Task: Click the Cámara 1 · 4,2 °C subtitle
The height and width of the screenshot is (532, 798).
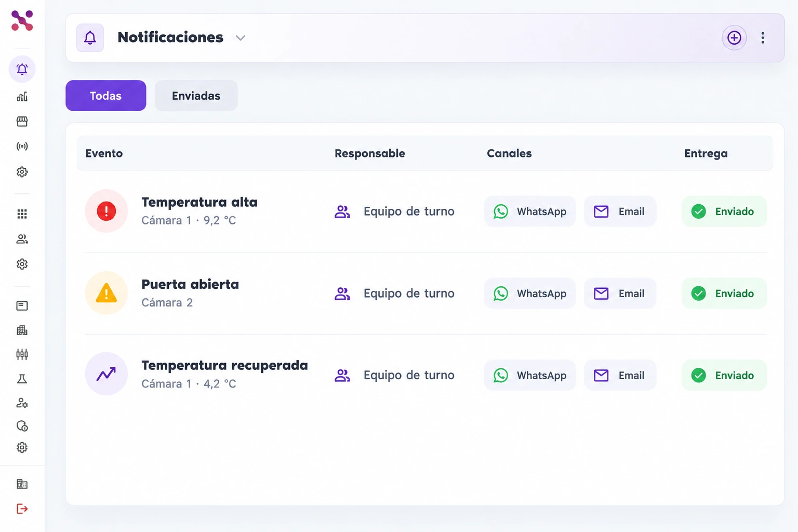Action: tap(189, 384)
